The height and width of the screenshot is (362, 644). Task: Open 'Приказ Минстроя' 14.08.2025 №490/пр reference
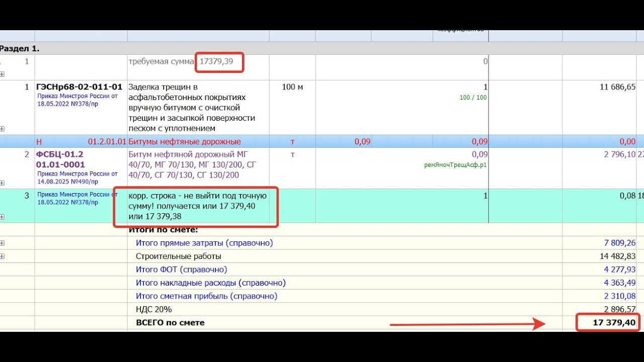click(x=77, y=177)
